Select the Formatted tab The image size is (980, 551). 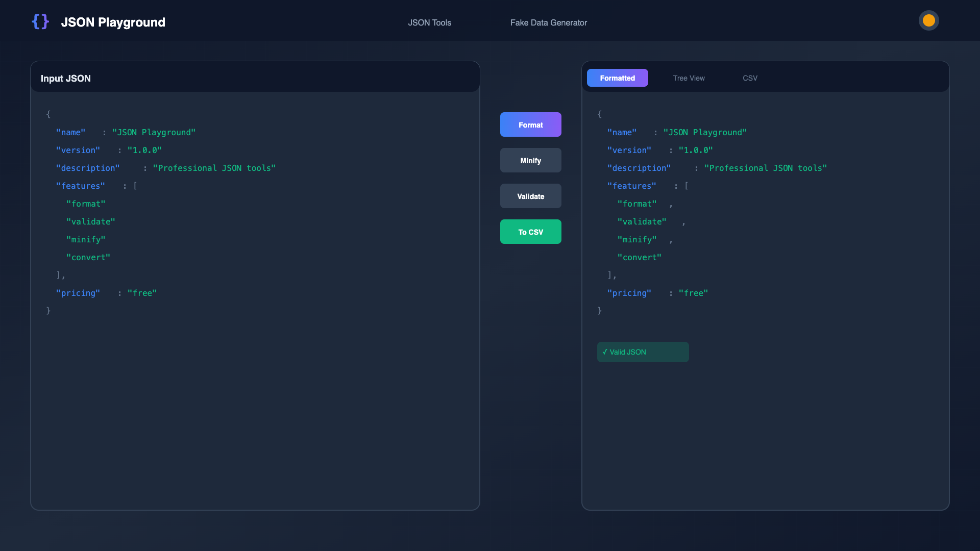click(x=617, y=78)
